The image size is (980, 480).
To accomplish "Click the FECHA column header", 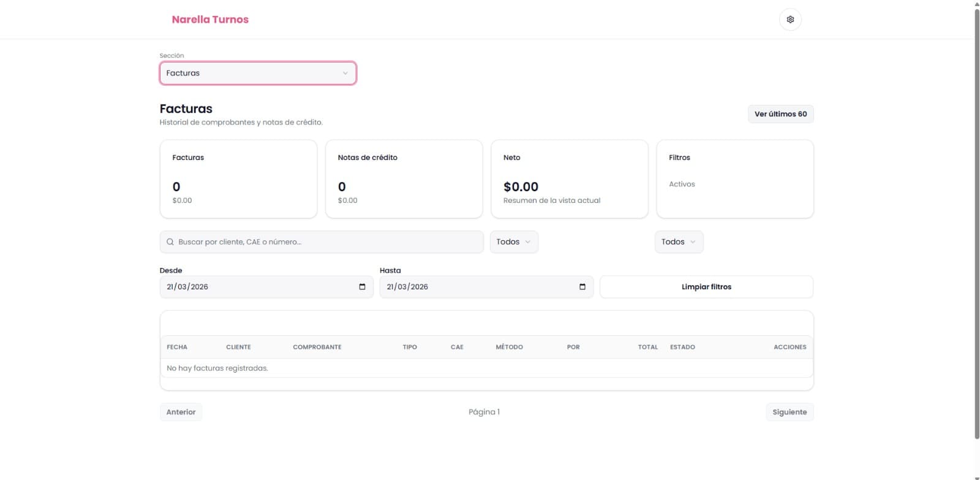I will (177, 347).
